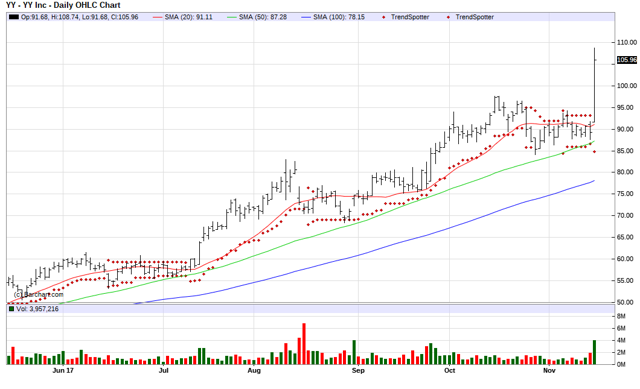
Task: Click the blue SMA (100) legend line
Action: click(x=306, y=17)
